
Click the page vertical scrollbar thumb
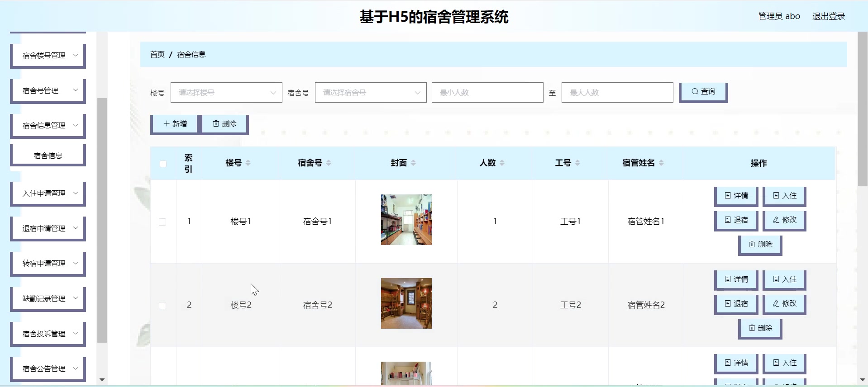[863, 109]
